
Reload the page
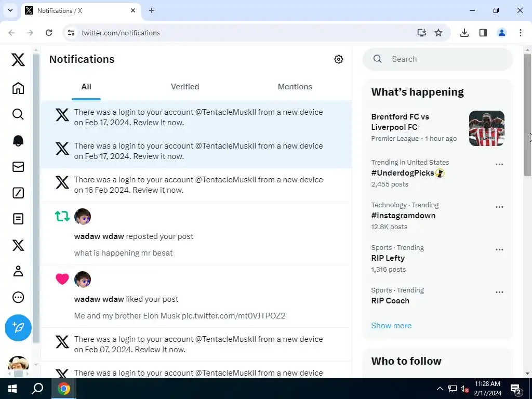pos(49,33)
